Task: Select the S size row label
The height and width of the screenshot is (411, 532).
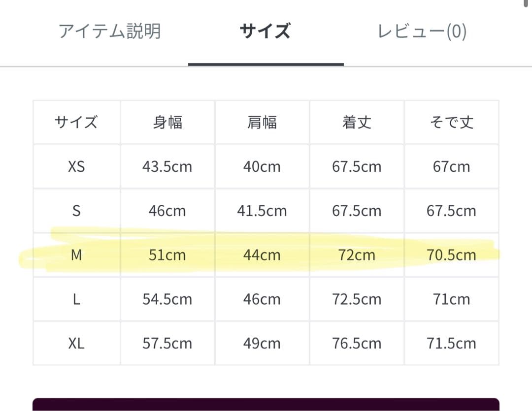Action: (x=76, y=211)
